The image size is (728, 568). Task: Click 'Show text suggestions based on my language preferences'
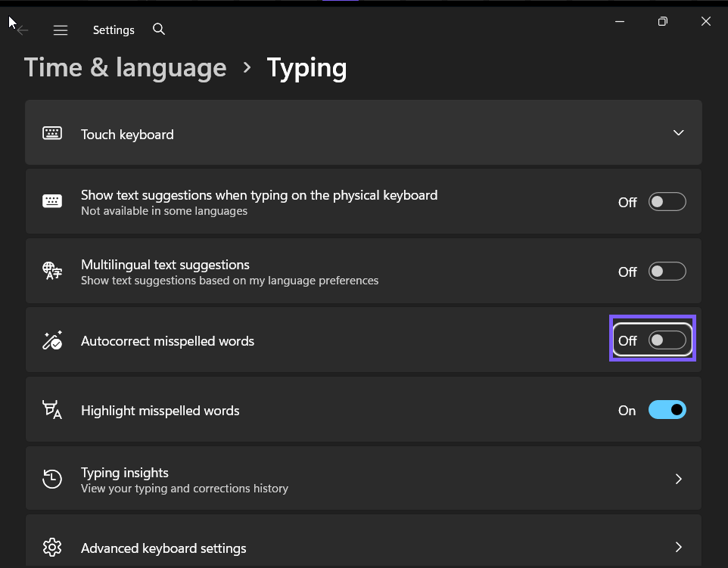click(x=229, y=281)
